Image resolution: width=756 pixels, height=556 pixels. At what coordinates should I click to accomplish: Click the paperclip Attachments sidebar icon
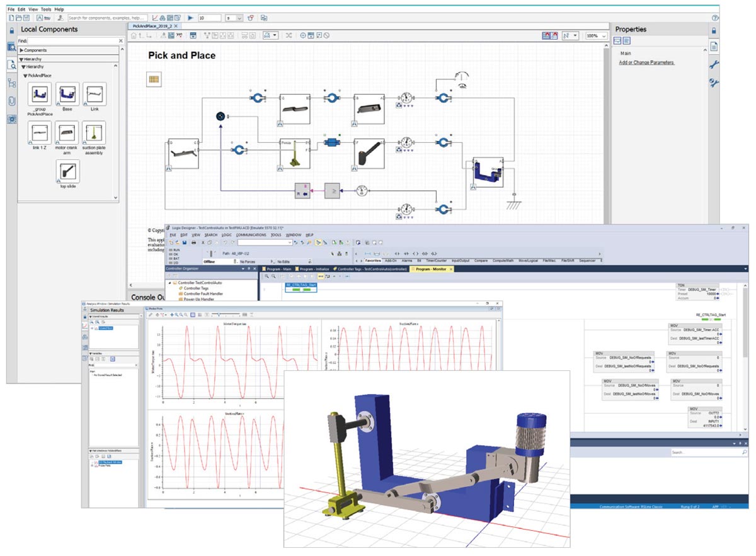point(12,101)
